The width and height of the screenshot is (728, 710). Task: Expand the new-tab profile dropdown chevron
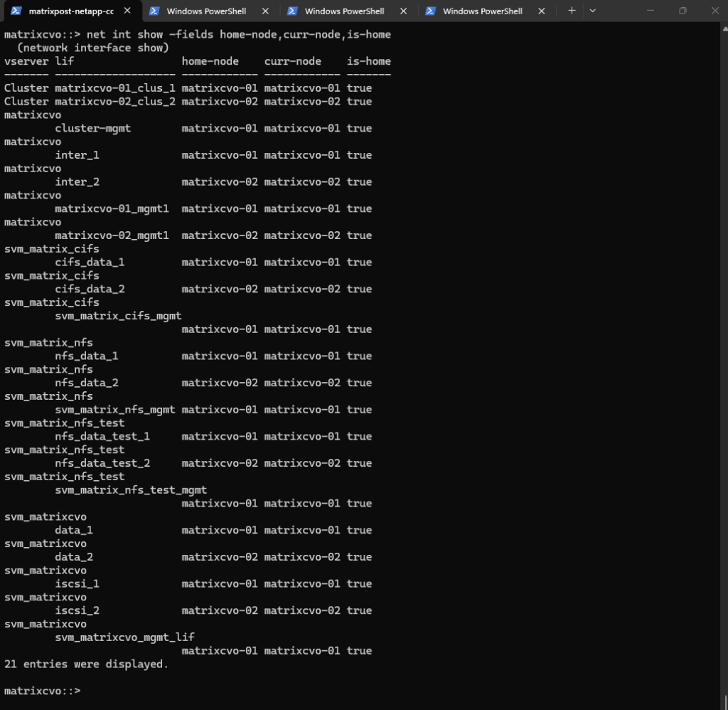[593, 11]
